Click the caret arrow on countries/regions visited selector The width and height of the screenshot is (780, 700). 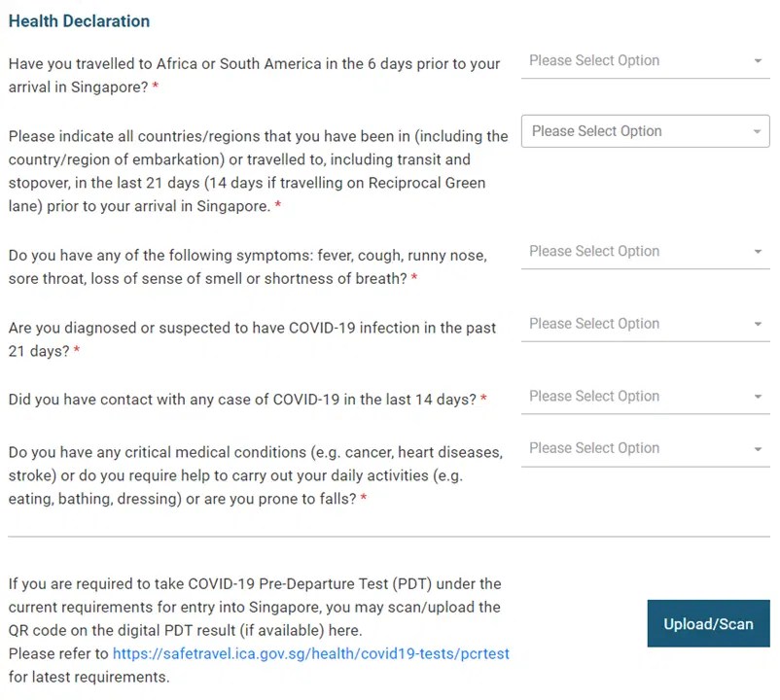[x=757, y=132]
